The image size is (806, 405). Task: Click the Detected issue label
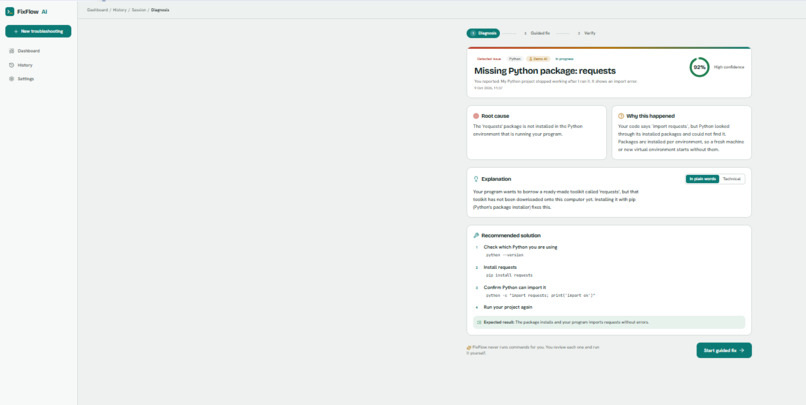[489, 59]
